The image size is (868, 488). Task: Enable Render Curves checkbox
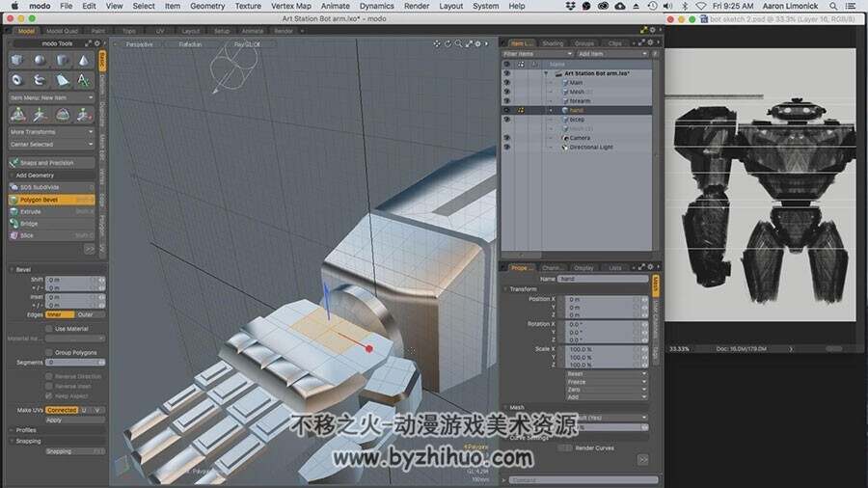(565, 448)
